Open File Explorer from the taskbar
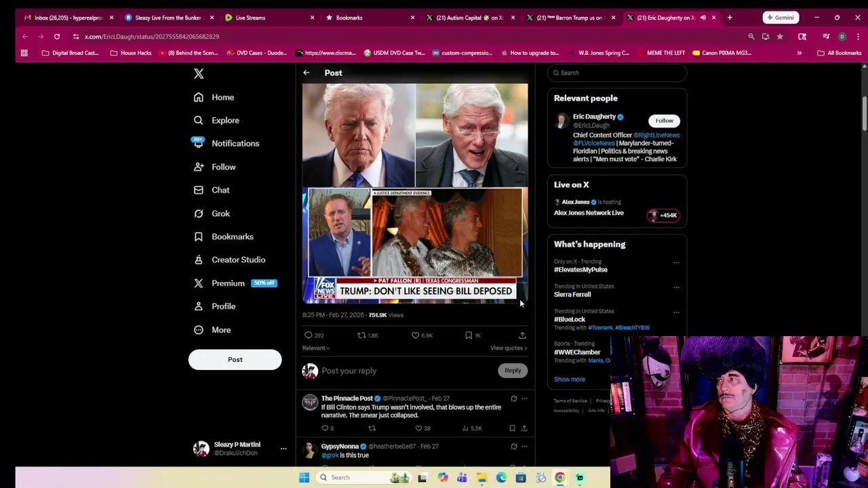 (x=481, y=478)
